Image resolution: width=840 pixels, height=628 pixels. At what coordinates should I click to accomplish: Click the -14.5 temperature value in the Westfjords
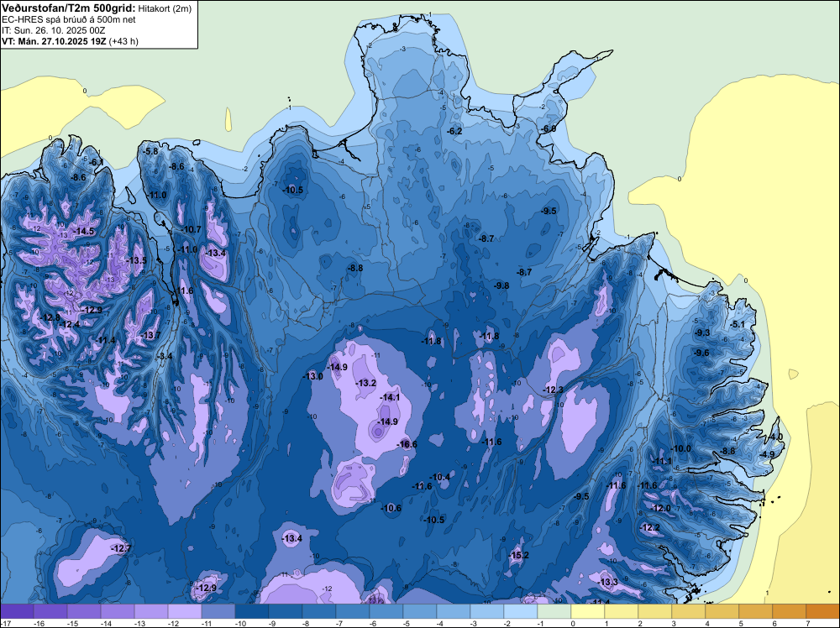(84, 231)
